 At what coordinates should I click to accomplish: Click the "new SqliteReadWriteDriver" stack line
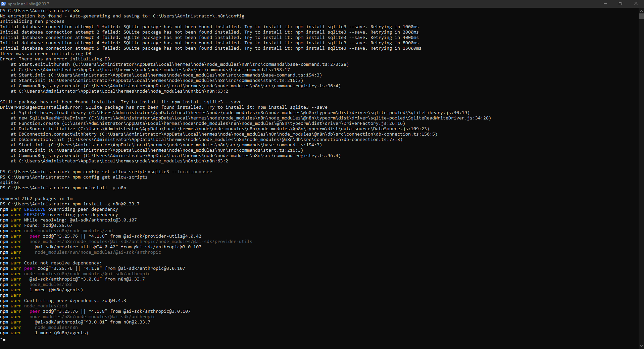251,118
